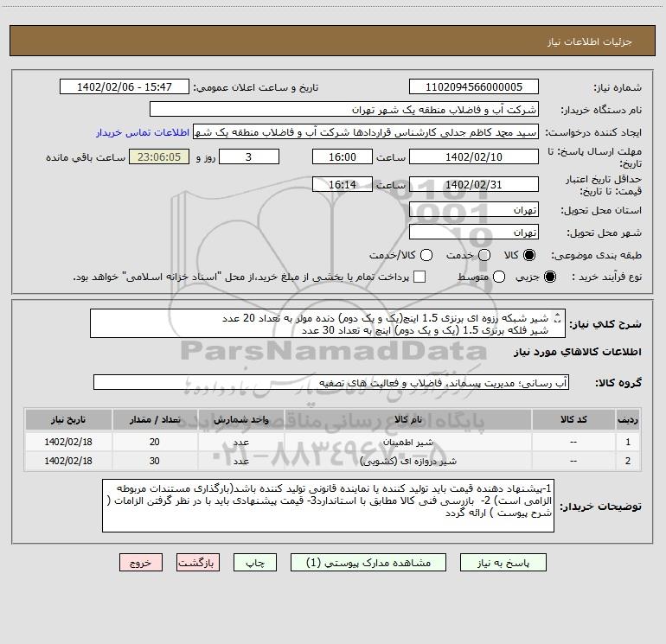
Task: Select the جزیی purchase type radio
Action: tap(549, 277)
